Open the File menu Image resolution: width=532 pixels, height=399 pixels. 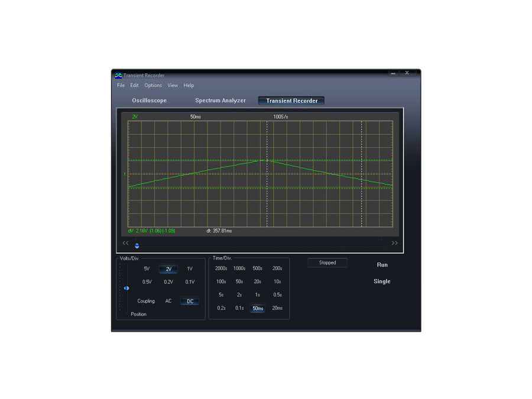pos(121,86)
